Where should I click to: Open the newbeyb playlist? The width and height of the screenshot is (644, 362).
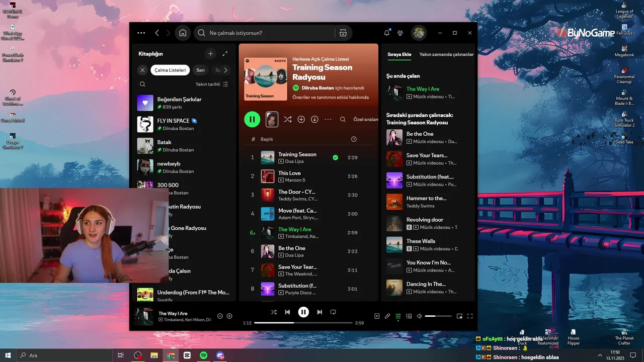tap(184, 167)
